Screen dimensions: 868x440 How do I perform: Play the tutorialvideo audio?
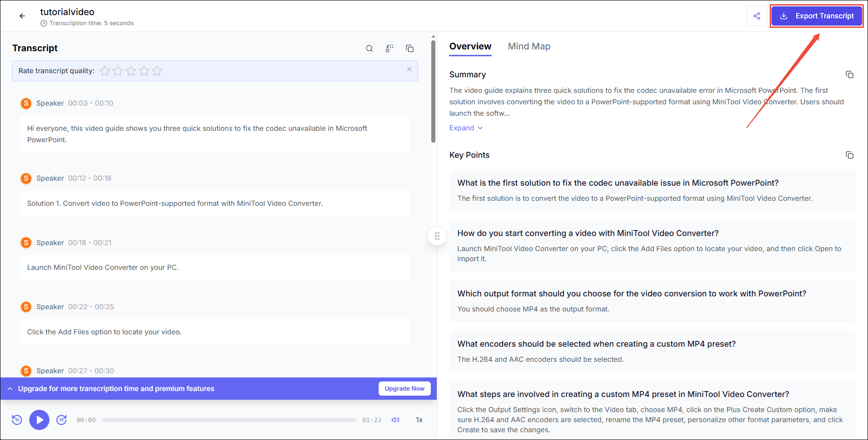tap(39, 419)
